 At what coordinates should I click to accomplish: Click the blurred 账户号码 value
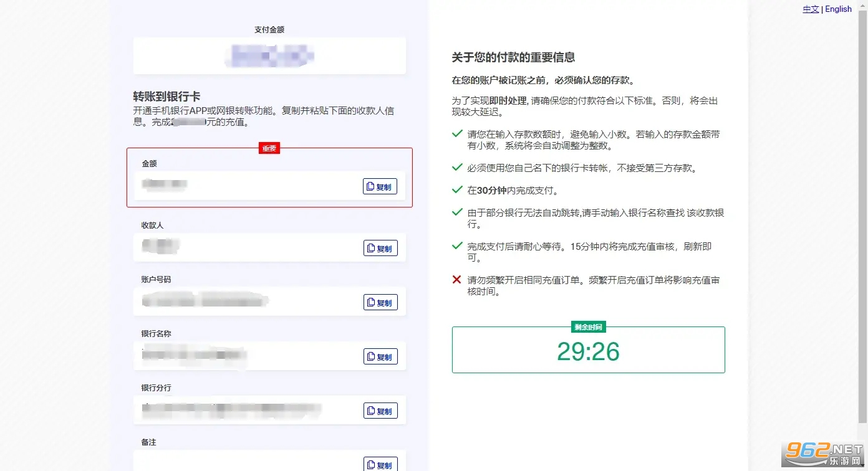coord(205,302)
